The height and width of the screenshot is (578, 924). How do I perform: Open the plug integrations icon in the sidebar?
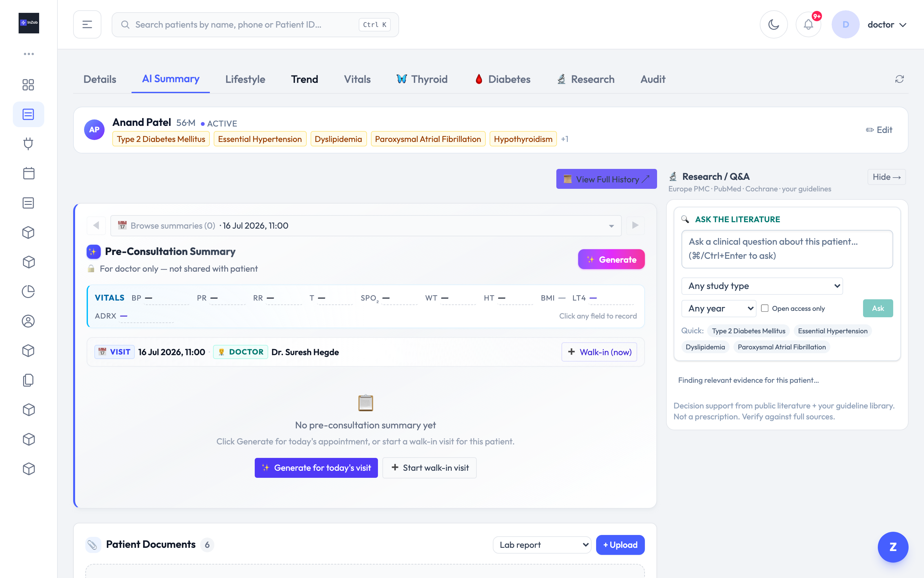(x=28, y=144)
